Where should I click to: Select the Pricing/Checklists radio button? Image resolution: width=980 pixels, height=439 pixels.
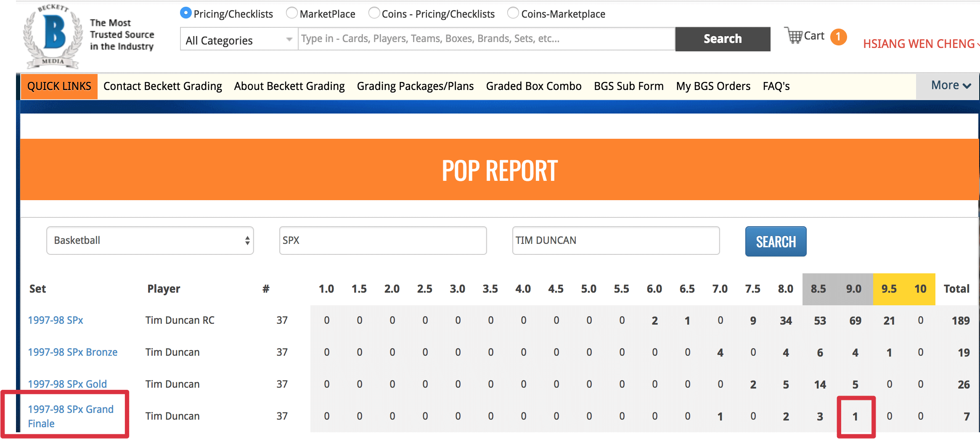(x=185, y=13)
